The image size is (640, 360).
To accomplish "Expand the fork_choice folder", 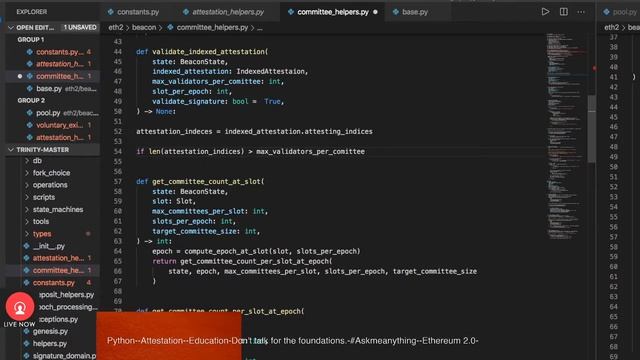I will click(52, 173).
